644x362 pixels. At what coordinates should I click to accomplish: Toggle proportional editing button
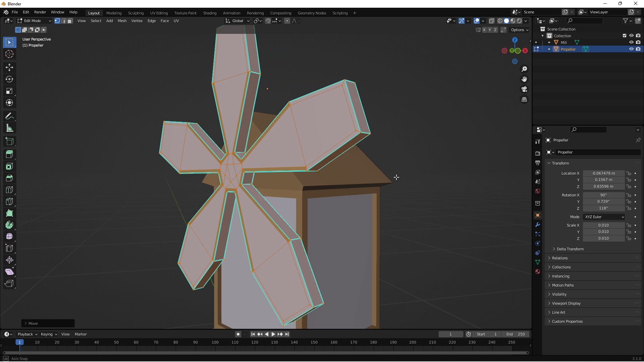click(287, 21)
